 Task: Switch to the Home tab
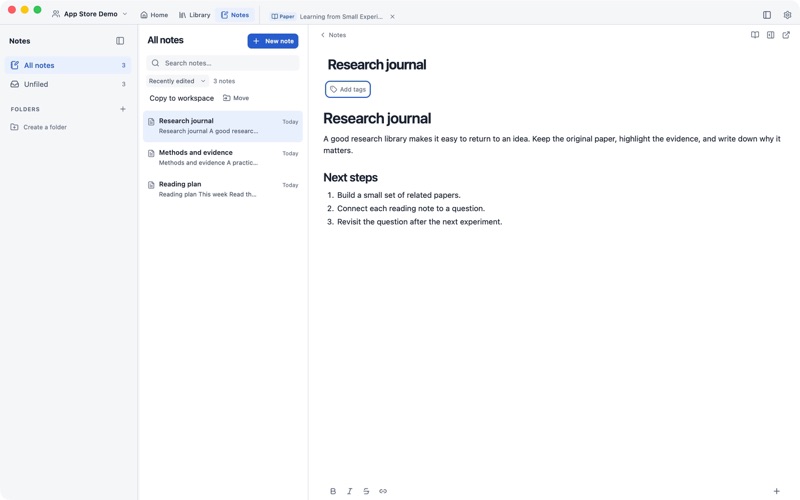(x=154, y=15)
